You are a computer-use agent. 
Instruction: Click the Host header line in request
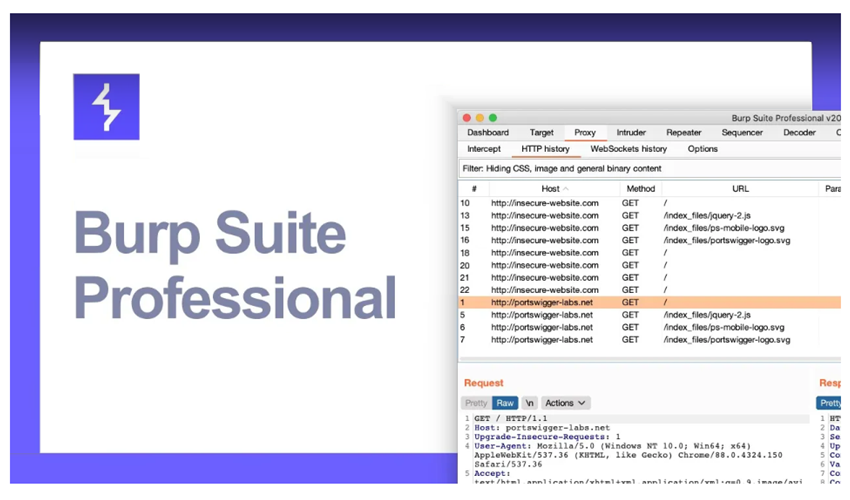542,428
